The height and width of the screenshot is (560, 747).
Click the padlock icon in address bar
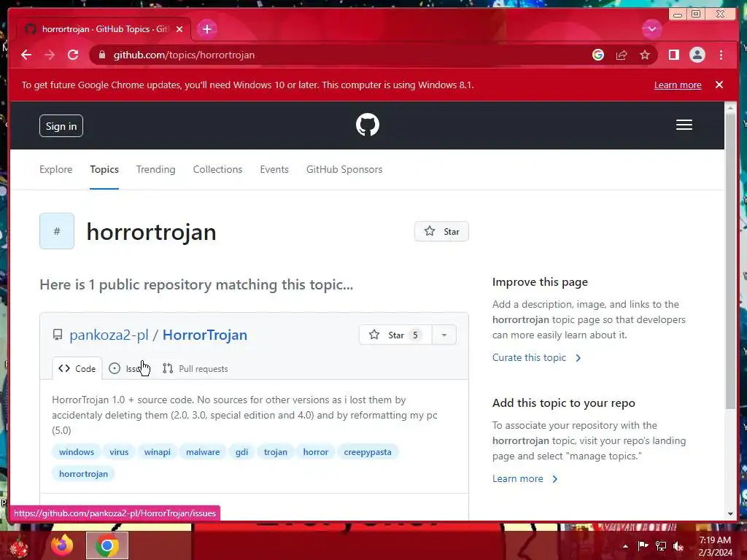(x=101, y=55)
